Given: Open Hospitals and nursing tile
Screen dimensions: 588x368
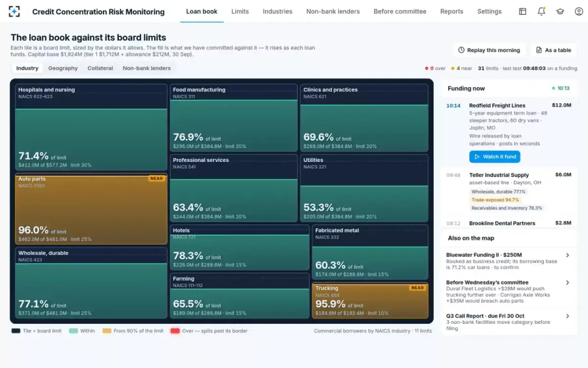Looking at the screenshot, I should 91,128.
